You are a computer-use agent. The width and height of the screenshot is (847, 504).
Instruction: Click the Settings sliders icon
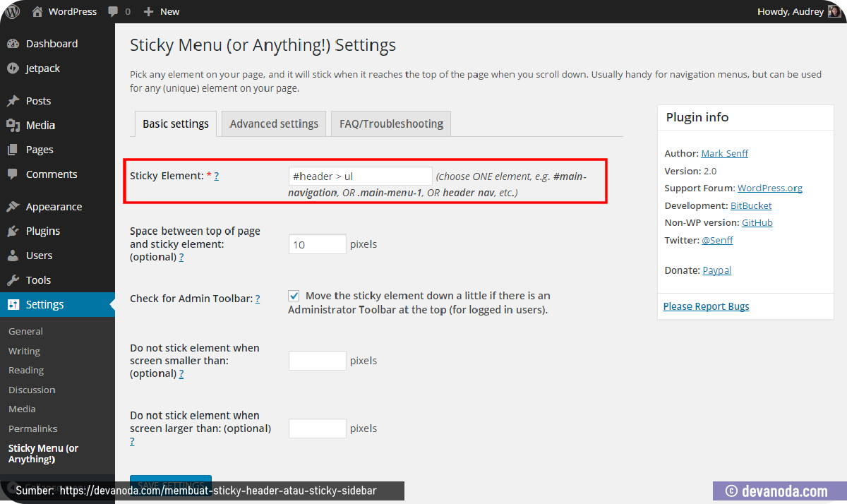tap(13, 305)
